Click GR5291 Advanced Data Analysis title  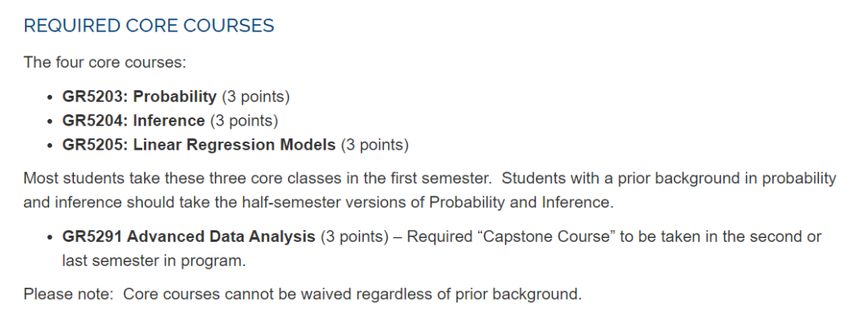[189, 237]
